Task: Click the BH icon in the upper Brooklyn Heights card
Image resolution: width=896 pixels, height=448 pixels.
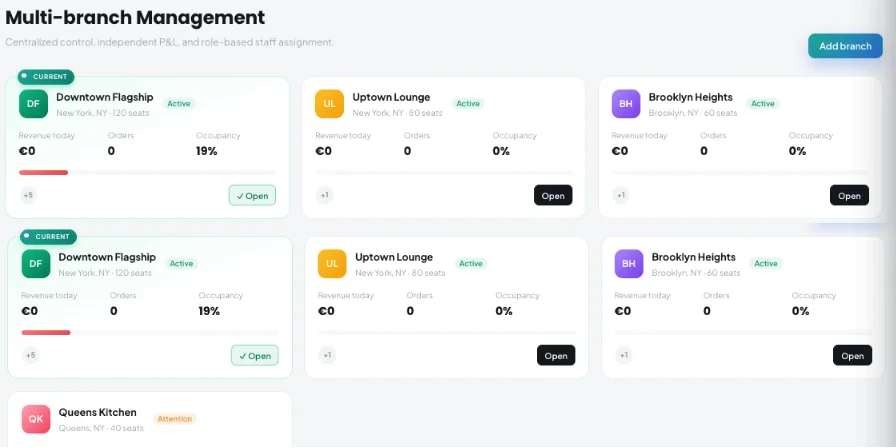Action: coord(626,103)
